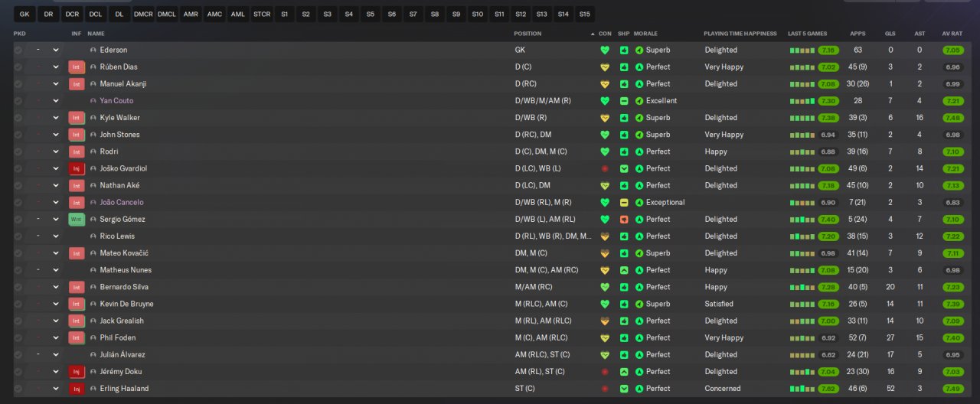Click Joško Gvardiol injury Inj icon
The width and height of the screenshot is (980, 404).
click(x=76, y=168)
